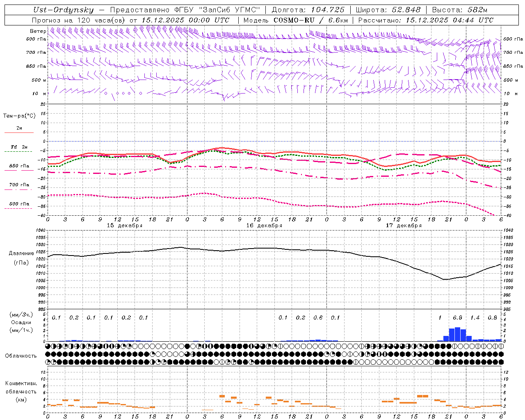525x420 pixels.
Task: Click the Давление panel label
Action: 21,253
